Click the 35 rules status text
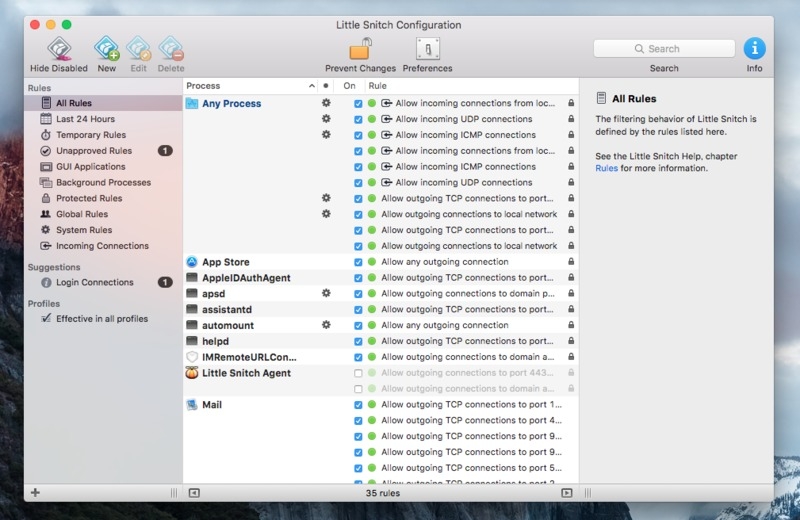Image resolution: width=800 pixels, height=520 pixels. click(x=383, y=493)
